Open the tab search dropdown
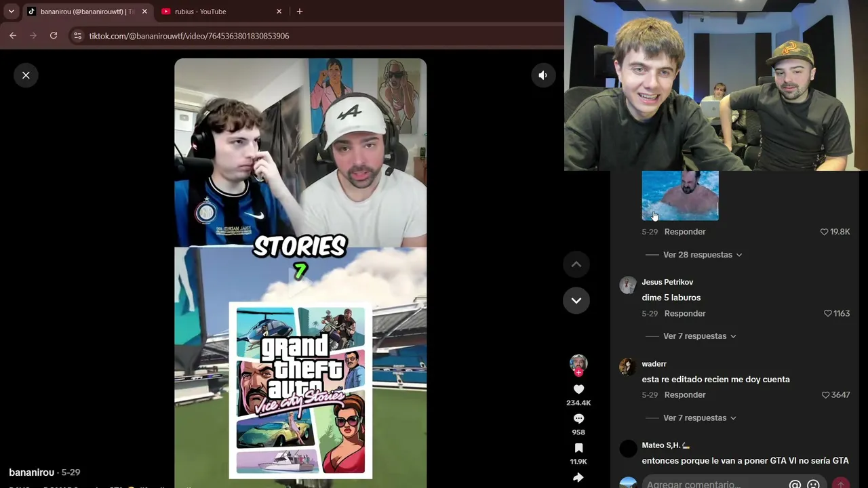 [11, 12]
